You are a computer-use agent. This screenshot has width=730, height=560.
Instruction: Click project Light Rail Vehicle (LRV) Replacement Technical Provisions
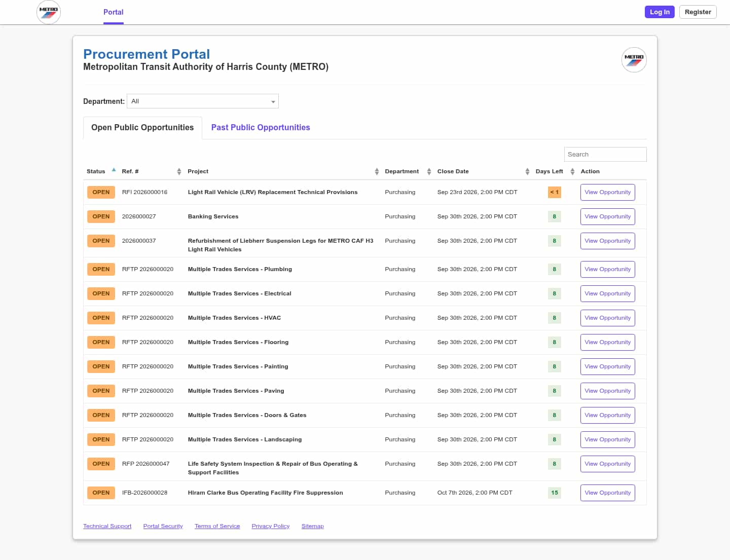tap(273, 193)
